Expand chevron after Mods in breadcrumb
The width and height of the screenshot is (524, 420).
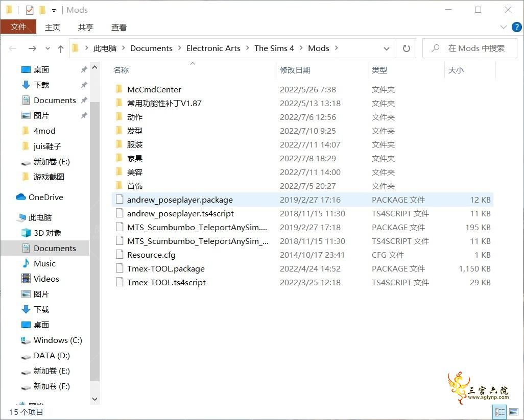pos(336,48)
